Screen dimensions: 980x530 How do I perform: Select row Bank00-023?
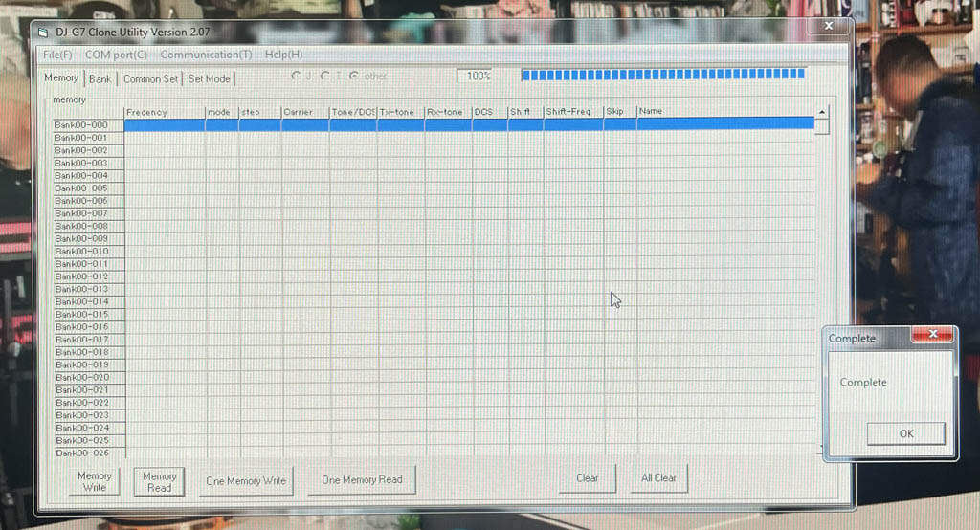click(x=91, y=415)
